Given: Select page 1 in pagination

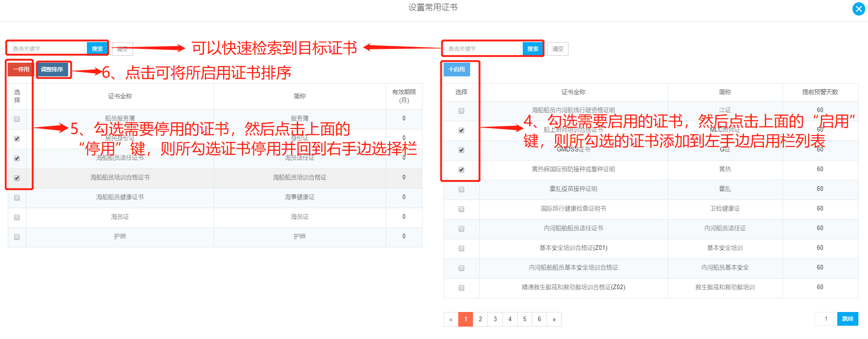Looking at the screenshot, I should point(466,319).
